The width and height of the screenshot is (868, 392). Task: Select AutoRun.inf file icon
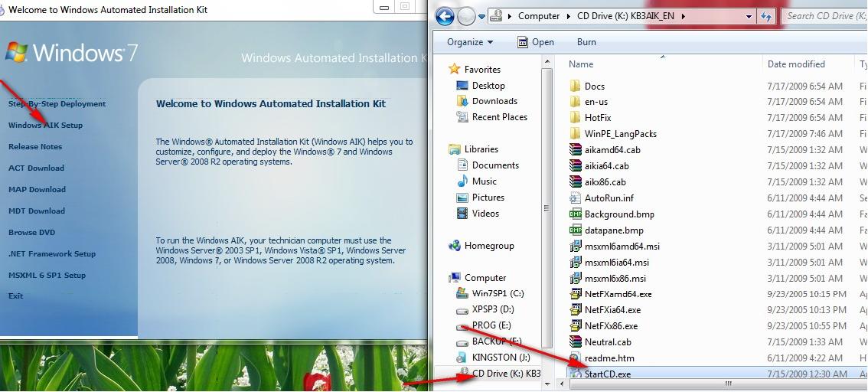tap(576, 198)
